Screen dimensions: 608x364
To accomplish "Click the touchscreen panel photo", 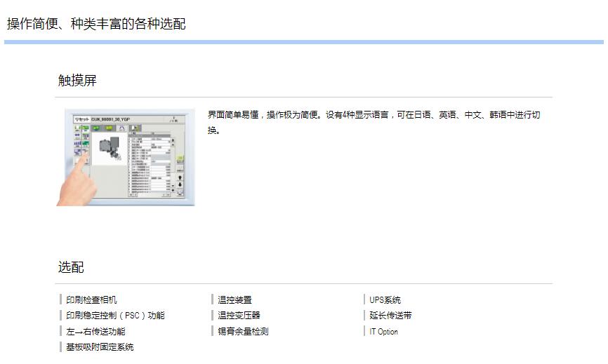I will [x=126, y=157].
